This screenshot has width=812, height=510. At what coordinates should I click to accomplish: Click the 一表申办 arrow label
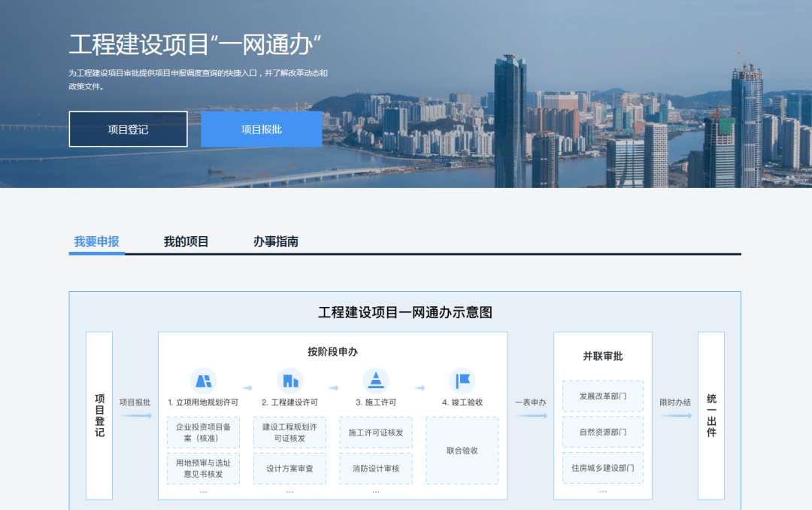point(530,402)
